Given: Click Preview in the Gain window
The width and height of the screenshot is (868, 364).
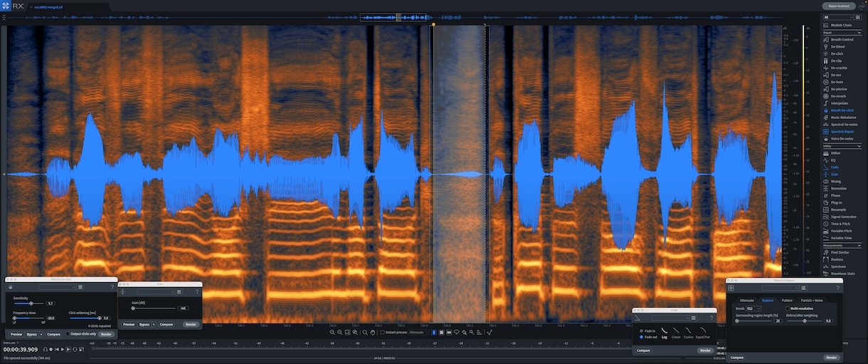Looking at the screenshot, I should tap(129, 325).
